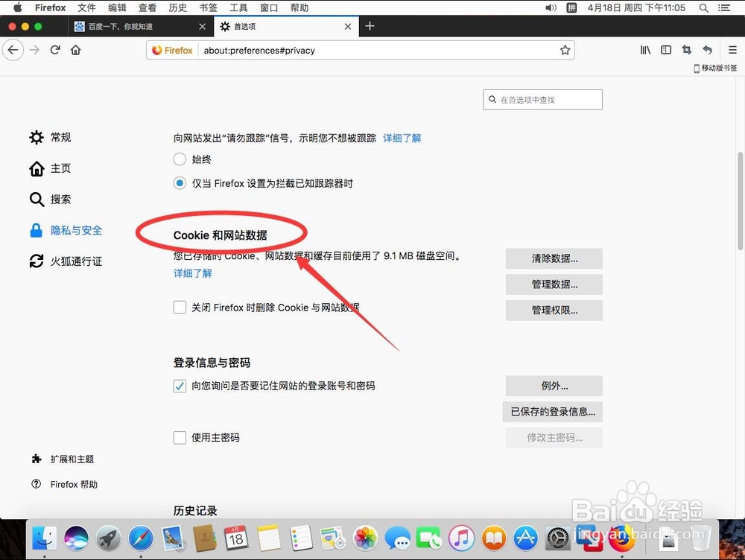Select the 常规 gear settings icon
Viewport: 745px width, 560px height.
36,137
